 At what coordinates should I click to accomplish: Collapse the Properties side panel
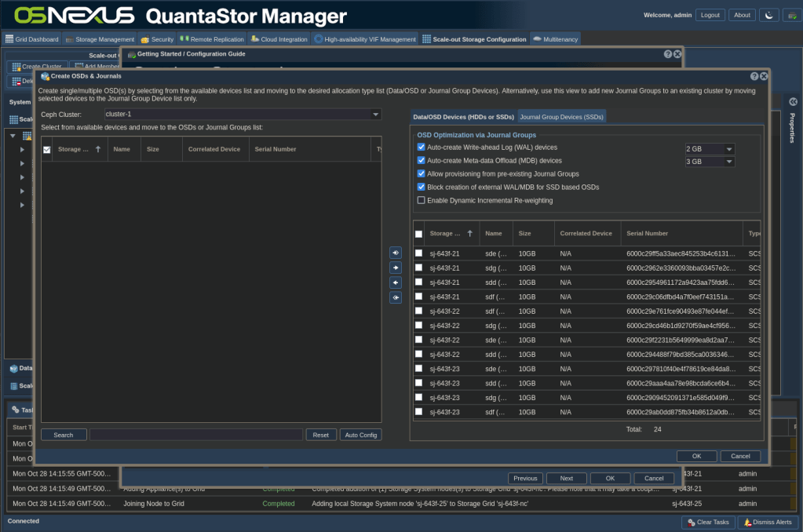pyautogui.click(x=793, y=102)
